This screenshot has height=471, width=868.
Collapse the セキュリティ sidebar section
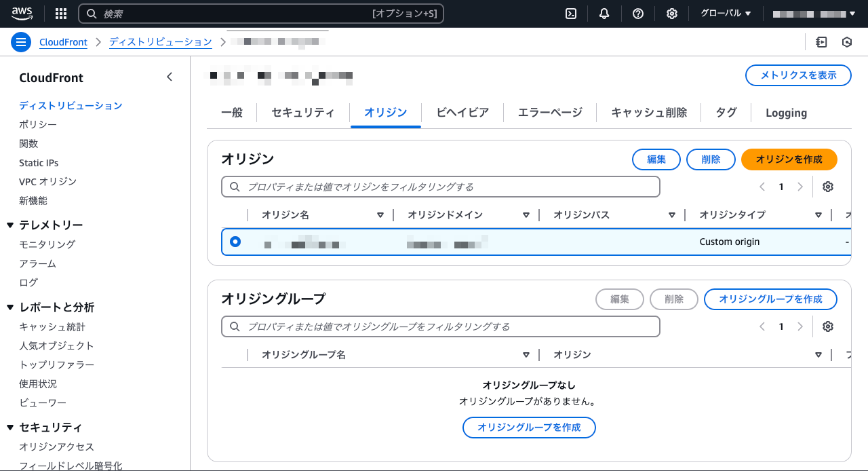(x=10, y=428)
